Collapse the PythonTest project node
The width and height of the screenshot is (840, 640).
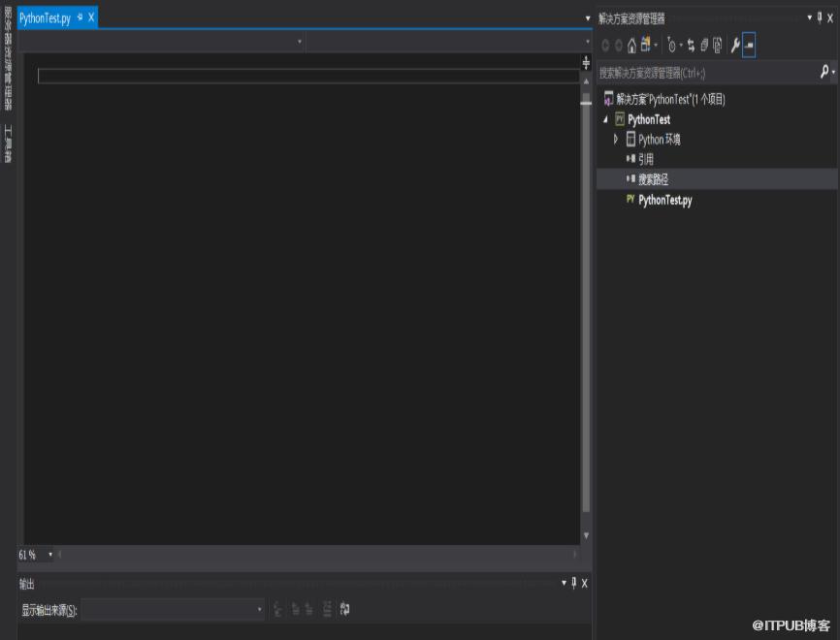click(x=606, y=119)
